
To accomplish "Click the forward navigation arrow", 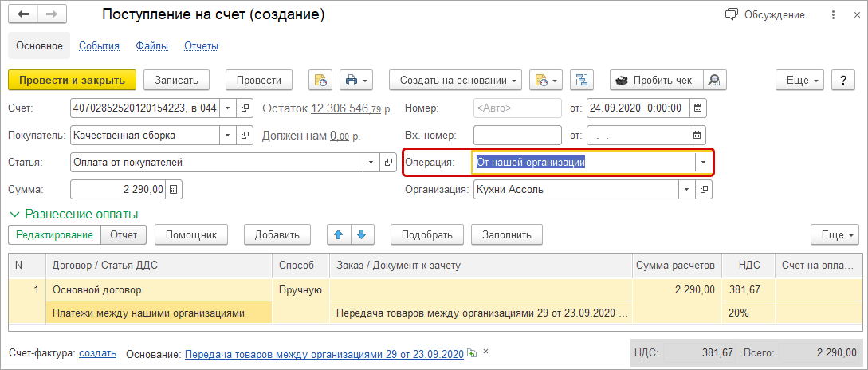I will [x=51, y=15].
